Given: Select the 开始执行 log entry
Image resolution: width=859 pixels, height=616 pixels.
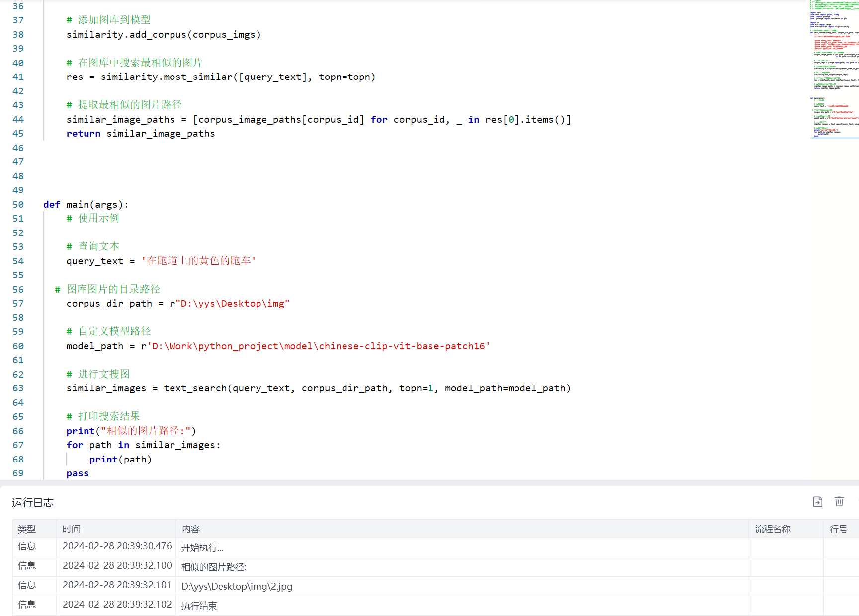Looking at the screenshot, I should [202, 548].
